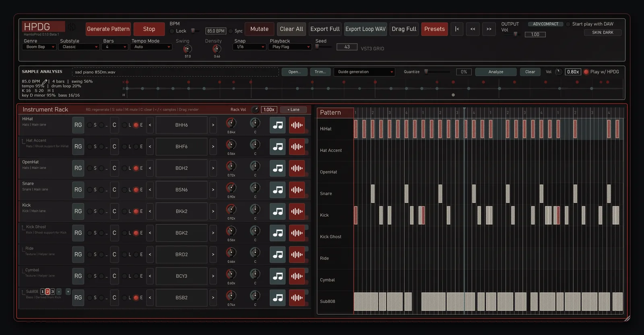Image resolution: width=644 pixels, height=335 pixels.
Task: Open the Genre dropdown showing Boom Bap
Action: (x=39, y=47)
